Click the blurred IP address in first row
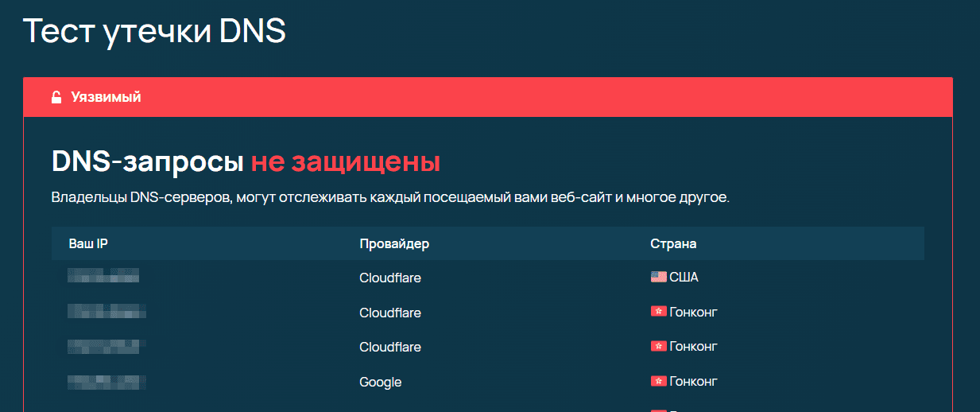 point(103,277)
